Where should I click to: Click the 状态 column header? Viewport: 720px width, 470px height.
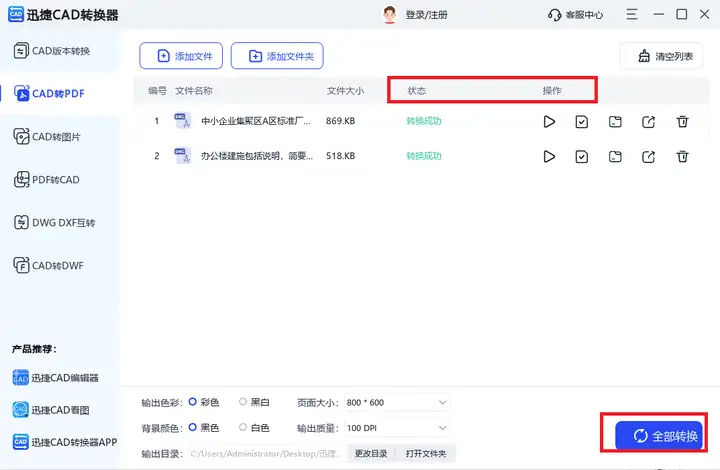417,90
